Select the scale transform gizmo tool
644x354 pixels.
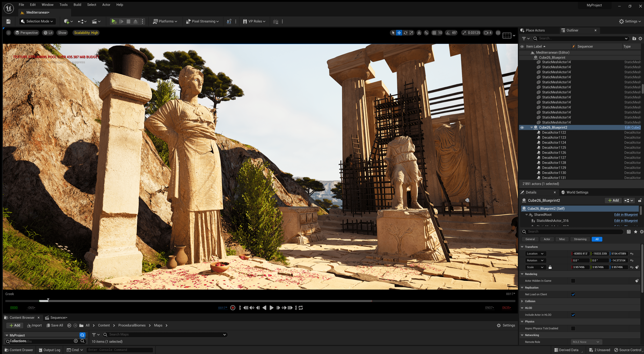[x=411, y=33]
